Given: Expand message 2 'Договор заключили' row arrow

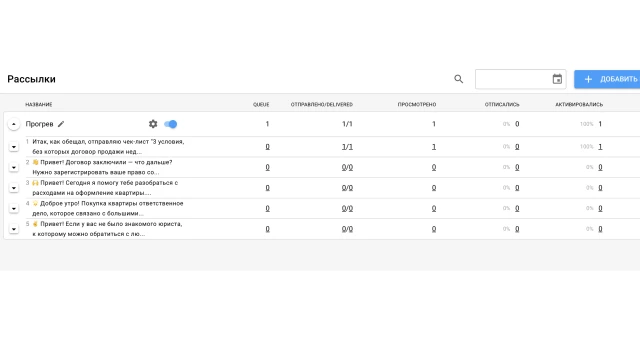Looking at the screenshot, I should click(x=14, y=167).
